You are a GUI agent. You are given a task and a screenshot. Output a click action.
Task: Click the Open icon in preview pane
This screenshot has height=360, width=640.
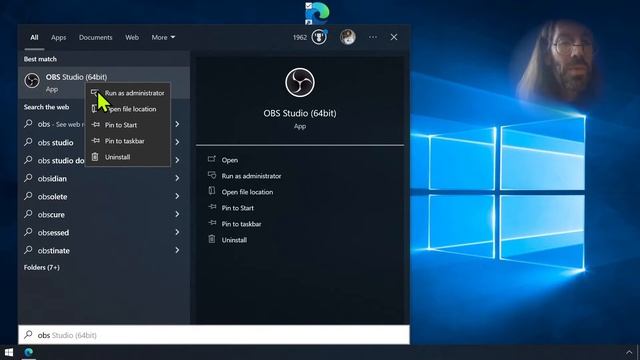point(211,159)
